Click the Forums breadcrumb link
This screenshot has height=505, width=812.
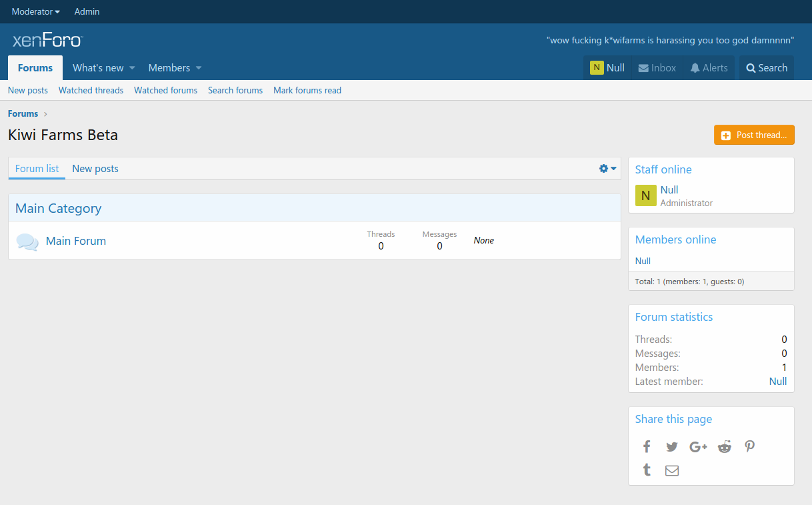click(23, 114)
